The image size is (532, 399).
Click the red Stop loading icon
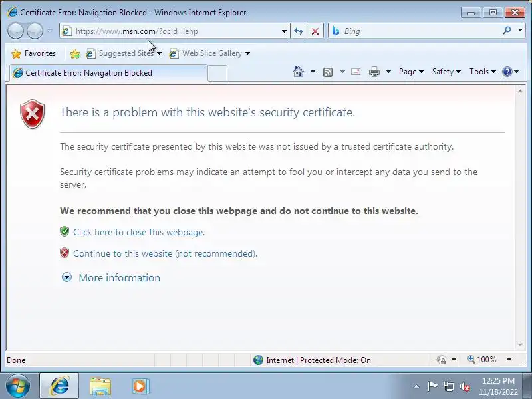(x=315, y=31)
